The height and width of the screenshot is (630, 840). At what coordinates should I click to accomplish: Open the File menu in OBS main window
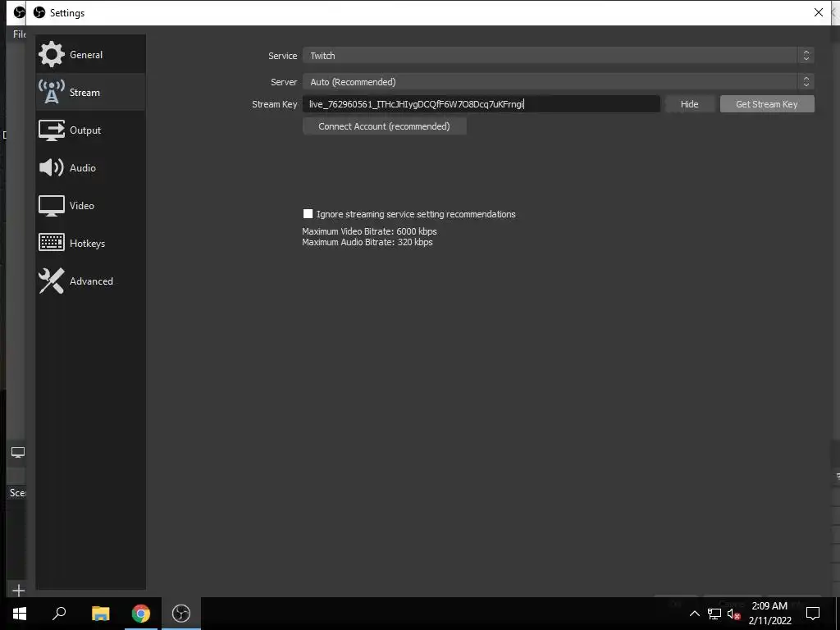tap(20, 34)
